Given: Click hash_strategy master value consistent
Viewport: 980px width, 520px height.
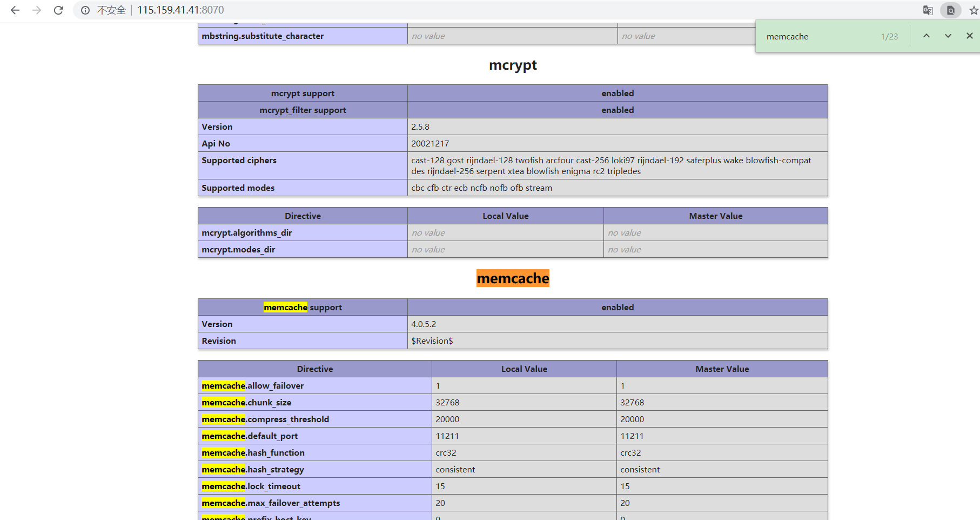Looking at the screenshot, I should [640, 470].
